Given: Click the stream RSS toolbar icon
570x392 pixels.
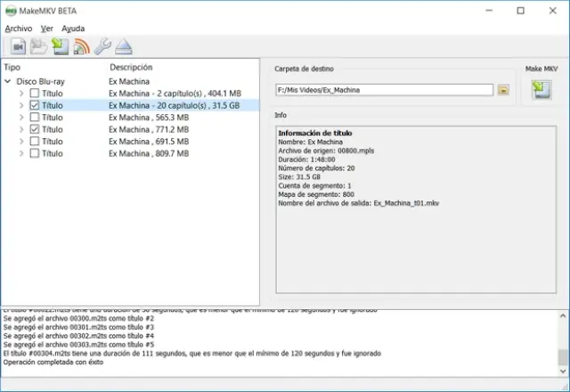Looking at the screenshot, I should (81, 46).
